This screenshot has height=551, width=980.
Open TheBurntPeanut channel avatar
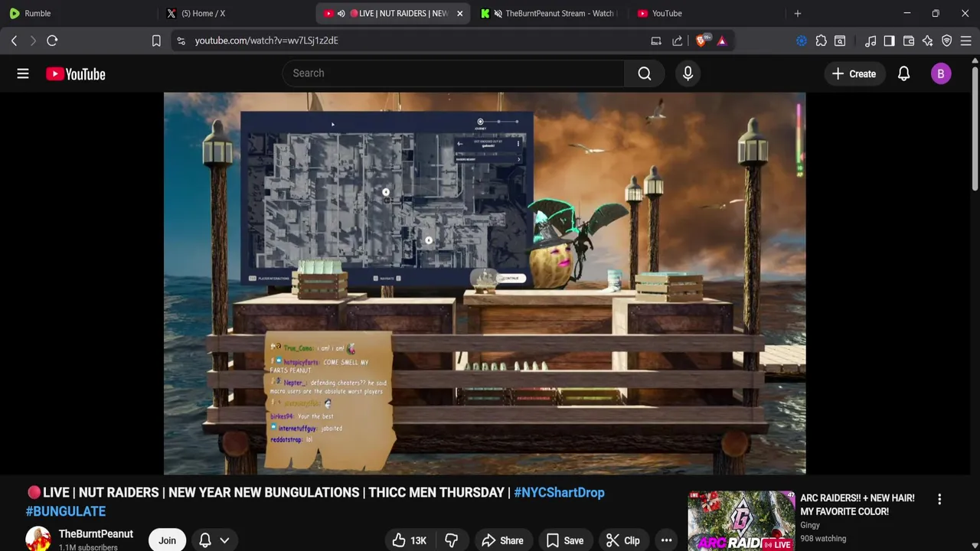pyautogui.click(x=38, y=540)
